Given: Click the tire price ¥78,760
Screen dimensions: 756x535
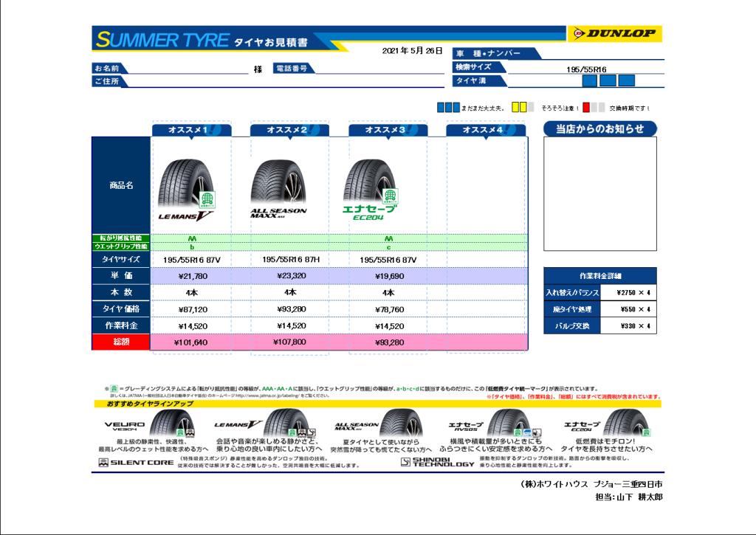Looking at the screenshot, I should 390,309.
